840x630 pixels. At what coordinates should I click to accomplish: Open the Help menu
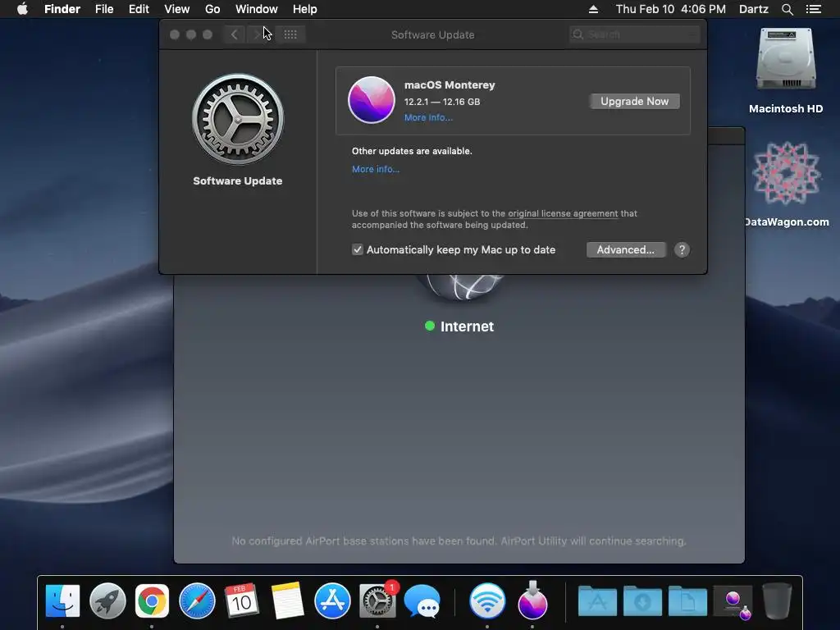[305, 9]
